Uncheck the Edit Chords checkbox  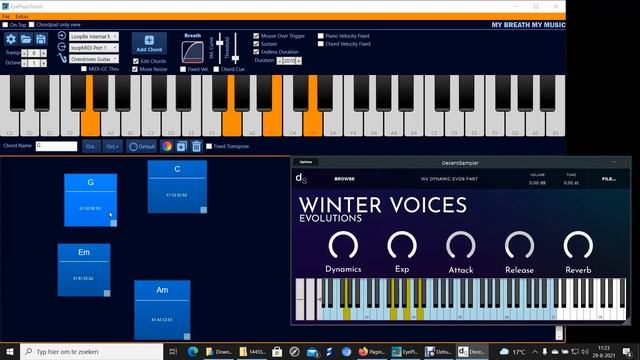click(x=136, y=61)
